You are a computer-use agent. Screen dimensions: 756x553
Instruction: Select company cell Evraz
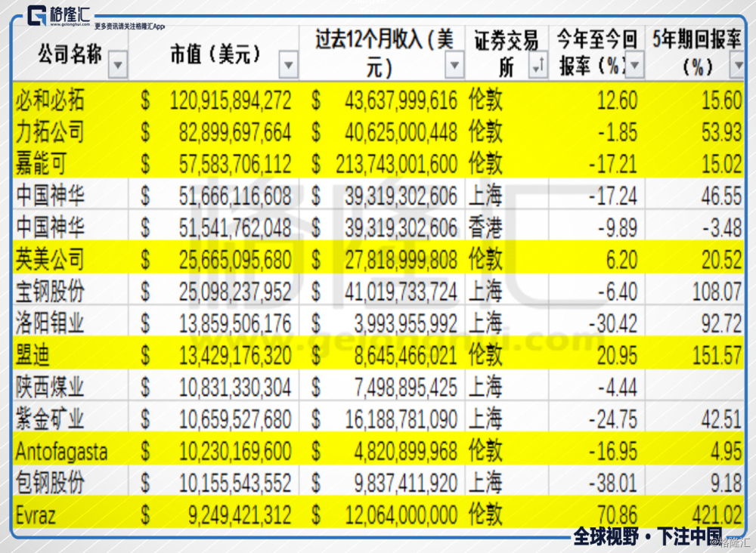point(36,515)
